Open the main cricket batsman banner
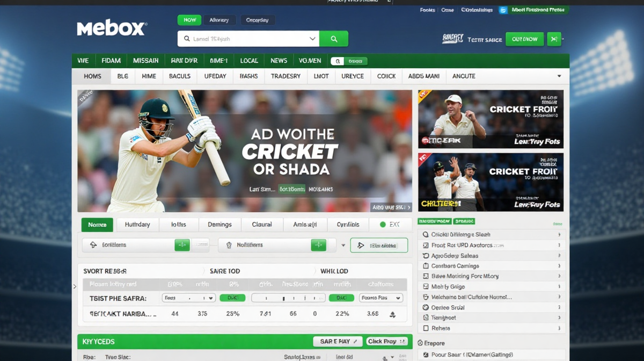 (x=245, y=151)
